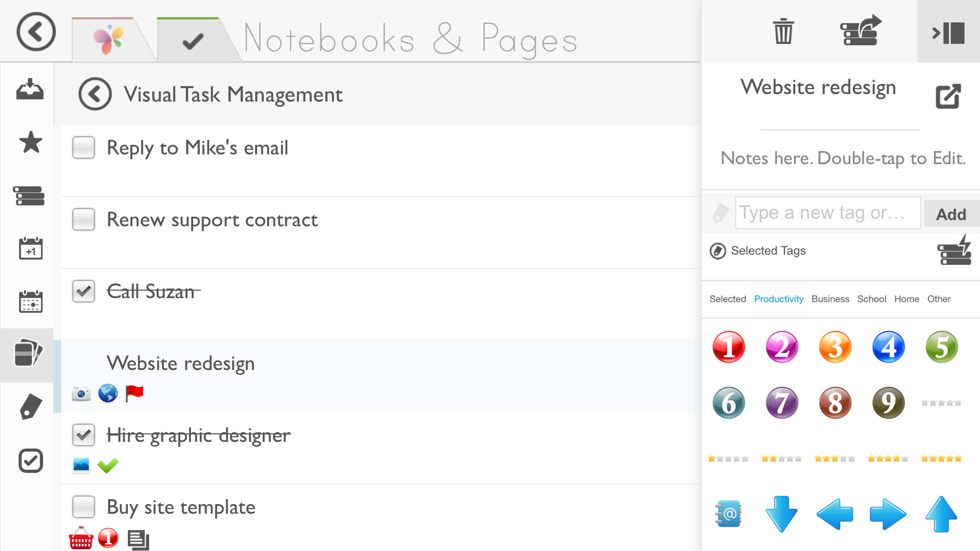Pick the five gold stars rating
Image resolution: width=980 pixels, height=551 pixels.
(x=941, y=458)
